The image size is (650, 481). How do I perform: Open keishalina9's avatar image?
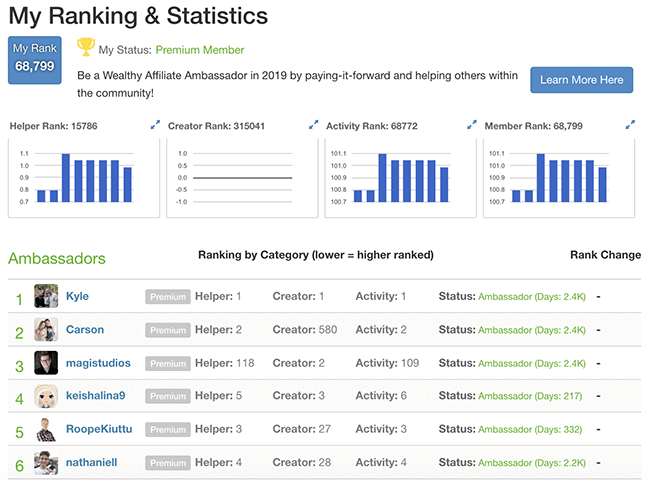click(x=46, y=396)
